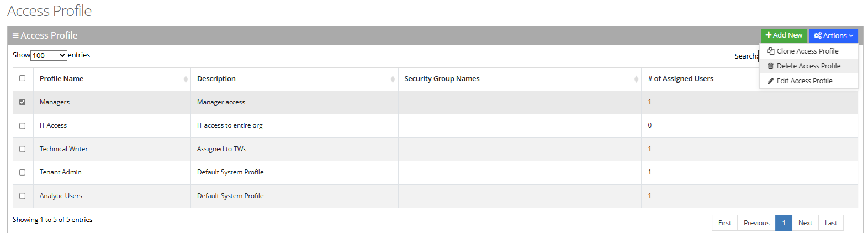The height and width of the screenshot is (239, 868).
Task: Select Delete Access Profile option
Action: click(808, 66)
